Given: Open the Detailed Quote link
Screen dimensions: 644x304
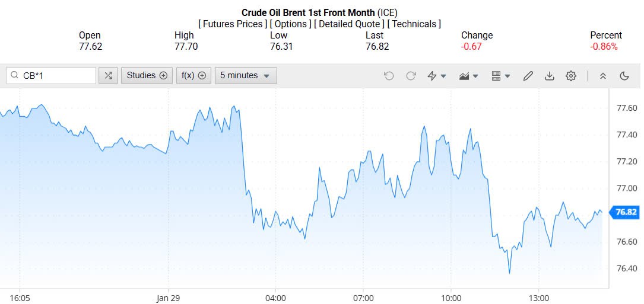Looking at the screenshot, I should pos(348,24).
